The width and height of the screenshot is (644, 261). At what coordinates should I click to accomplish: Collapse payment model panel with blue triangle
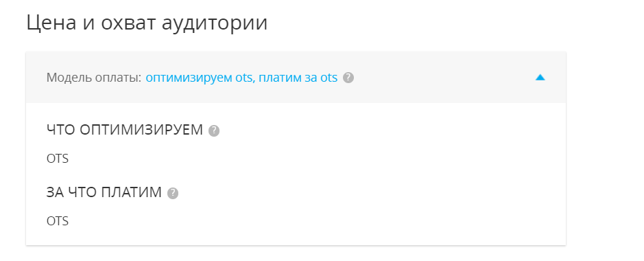(x=540, y=78)
